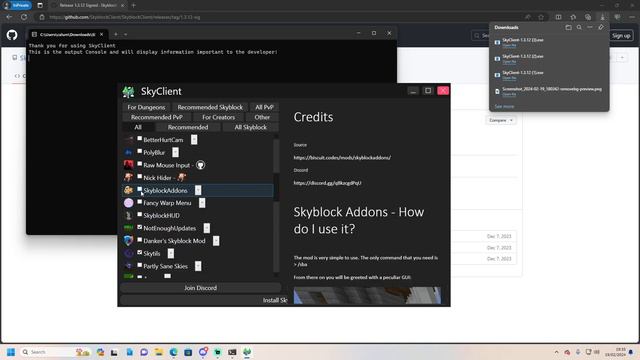The image size is (640, 360).
Task: Tick the Raw Mouse Input checkbox
Action: coord(140,164)
